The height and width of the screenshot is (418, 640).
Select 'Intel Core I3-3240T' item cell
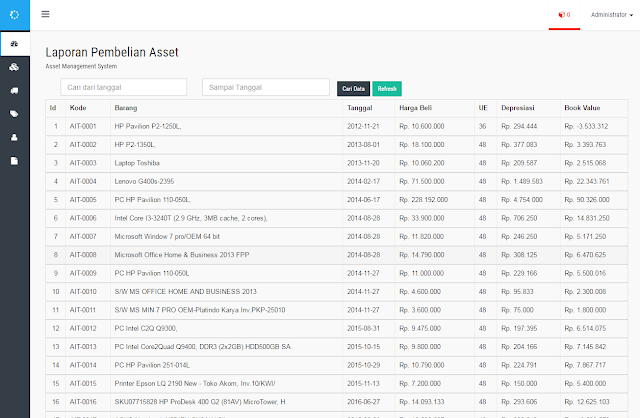(x=227, y=218)
